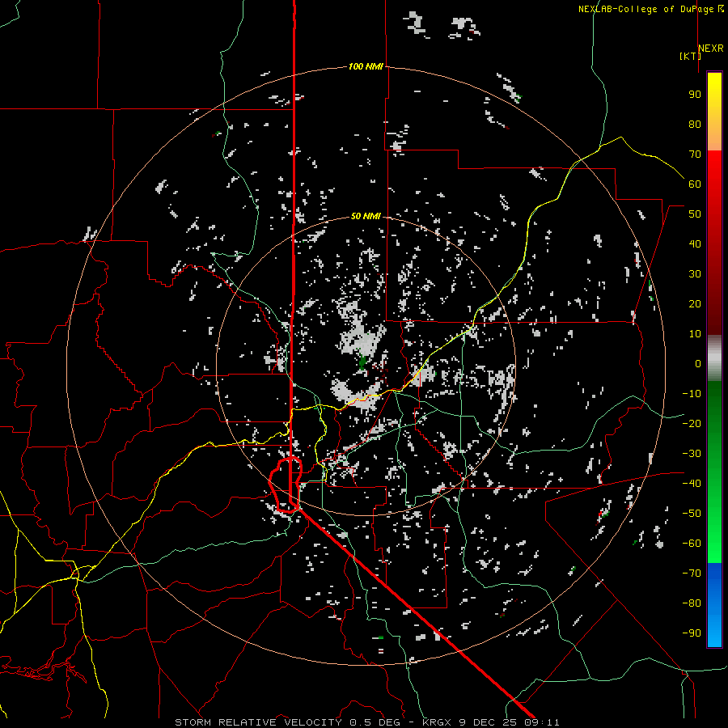This screenshot has width=728, height=728.
Task: Click the -80 scale value
Action: tap(692, 603)
